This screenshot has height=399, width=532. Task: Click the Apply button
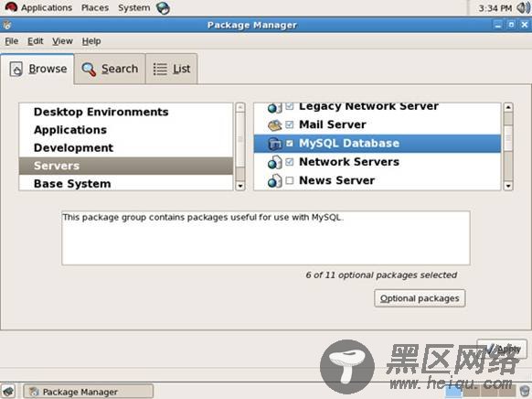[502, 349]
